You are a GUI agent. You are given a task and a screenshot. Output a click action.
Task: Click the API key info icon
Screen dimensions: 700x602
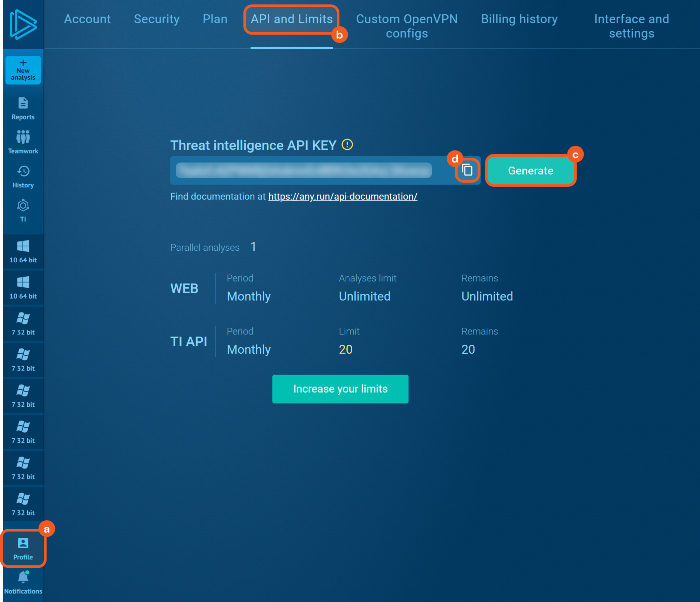(x=347, y=145)
